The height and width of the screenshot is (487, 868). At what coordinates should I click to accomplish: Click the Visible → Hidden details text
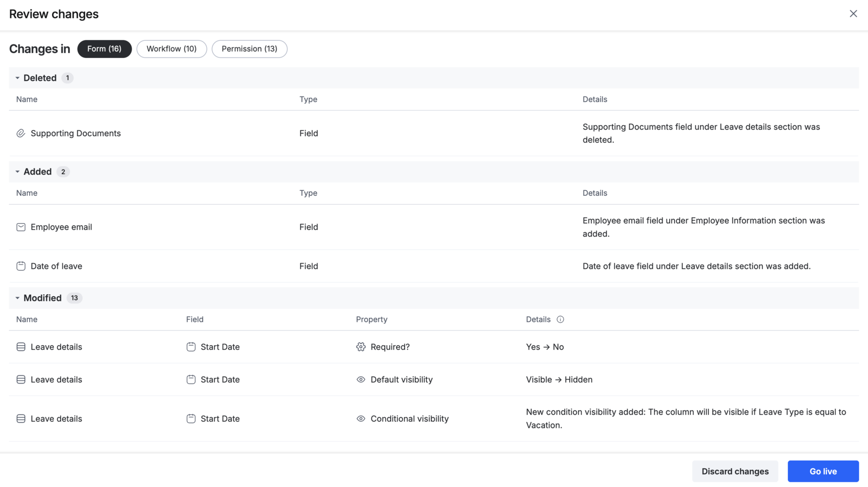click(559, 380)
